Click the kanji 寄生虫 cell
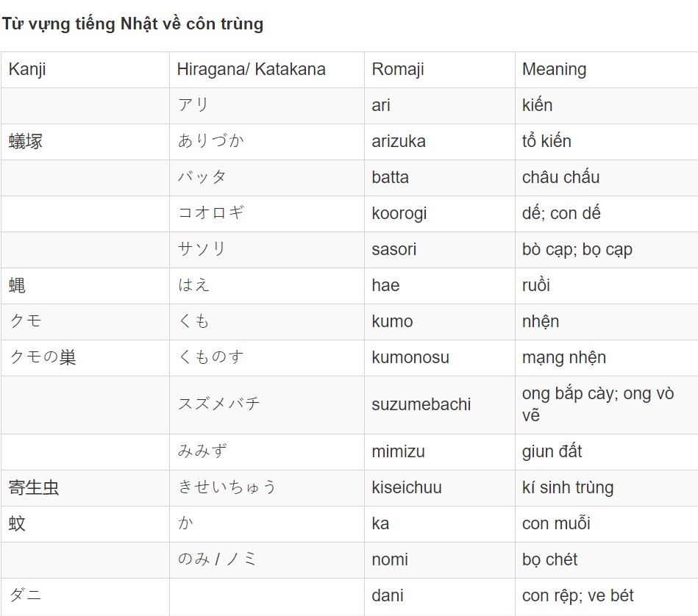Screen dimensions: 698x616 pos(85,488)
